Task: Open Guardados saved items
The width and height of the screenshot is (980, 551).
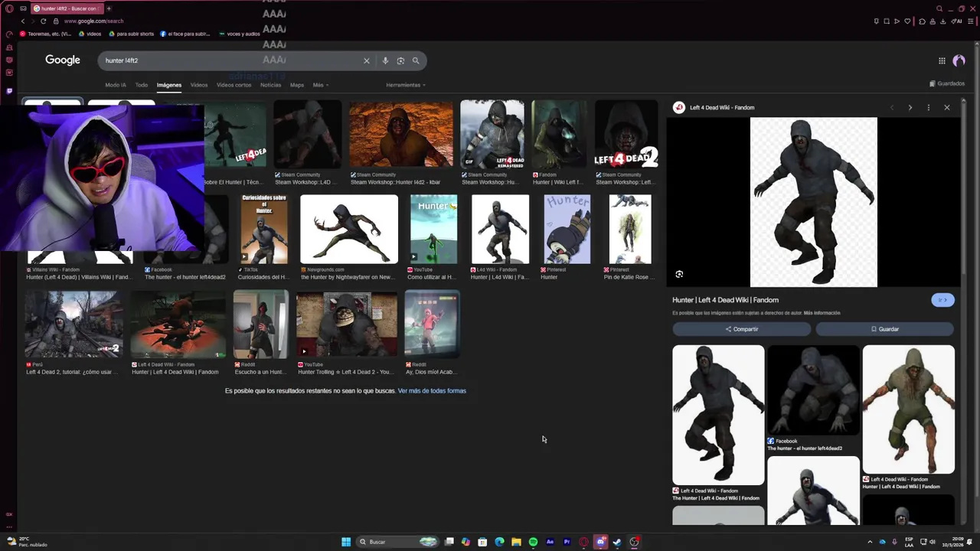Action: pos(947,83)
